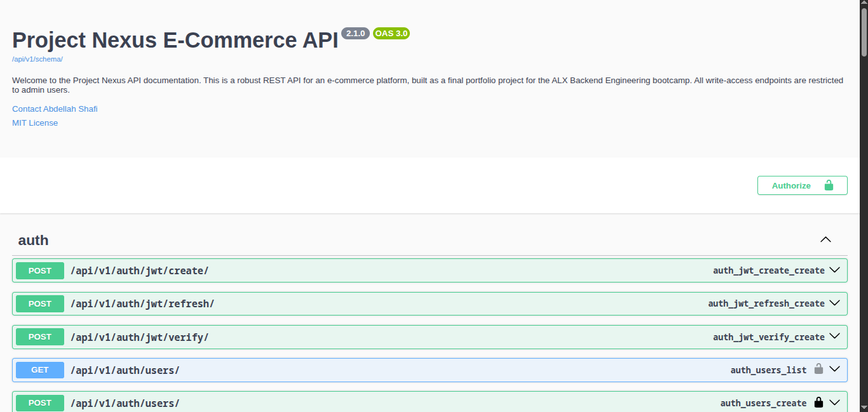868x412 pixels.
Task: Click the auth_jwt_verify_create operation id
Action: (x=769, y=337)
